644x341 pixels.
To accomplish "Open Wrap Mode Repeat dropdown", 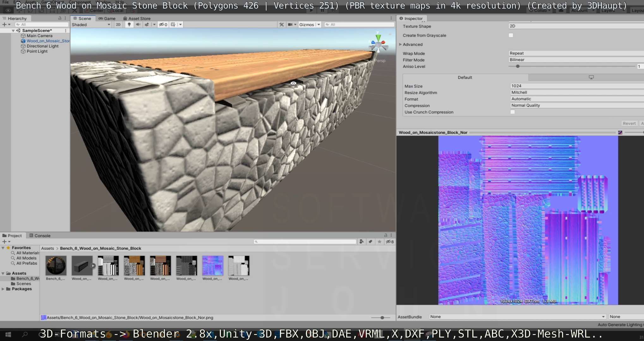I will 576,53.
